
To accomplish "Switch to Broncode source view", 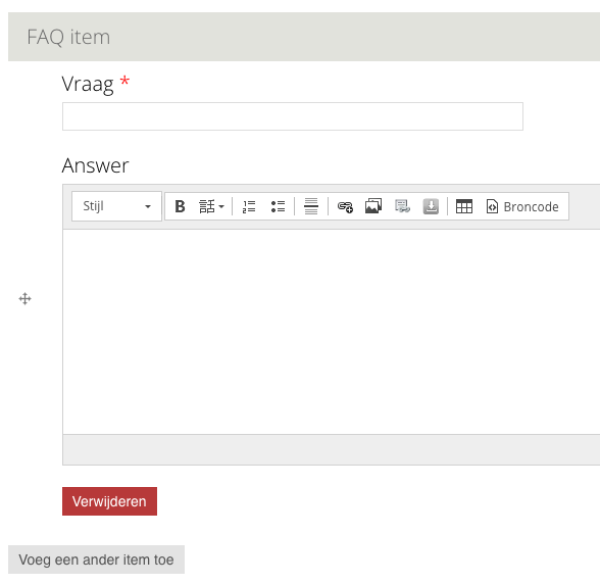I will (x=522, y=207).
